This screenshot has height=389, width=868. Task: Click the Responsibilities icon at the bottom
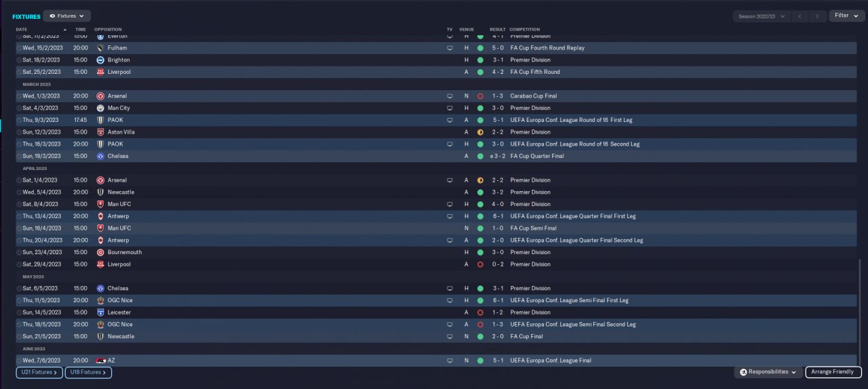743,372
